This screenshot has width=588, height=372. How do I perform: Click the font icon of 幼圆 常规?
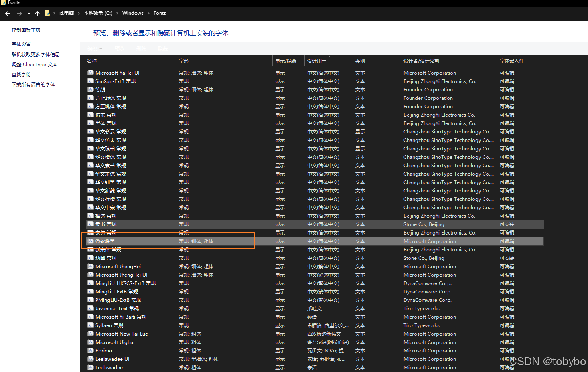91,258
